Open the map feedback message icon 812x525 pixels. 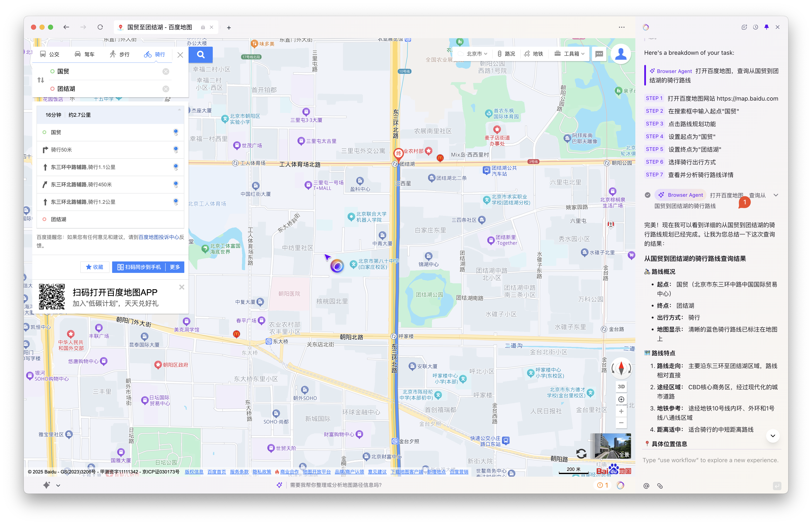tap(599, 54)
